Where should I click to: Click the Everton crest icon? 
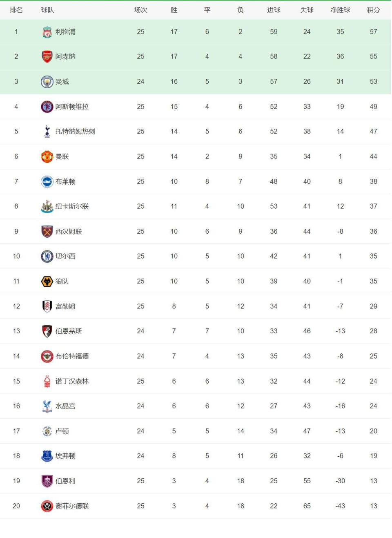47,456
